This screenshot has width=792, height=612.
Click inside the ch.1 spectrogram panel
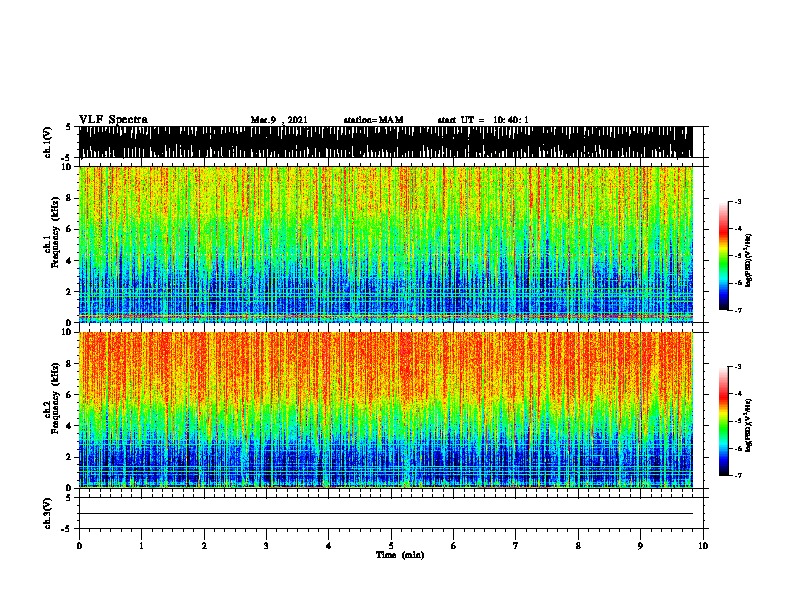[x=385, y=244]
